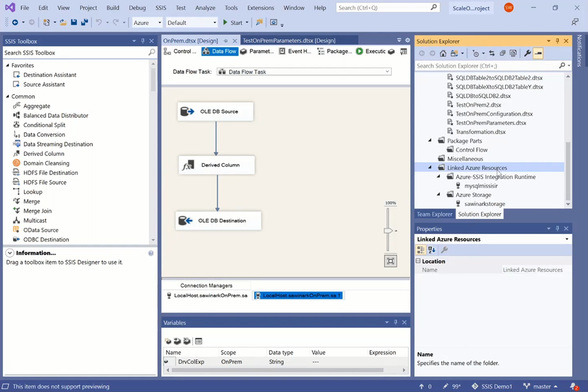The height and width of the screenshot is (392, 588).
Task: Click Show All Files icon
Action: click(x=513, y=53)
